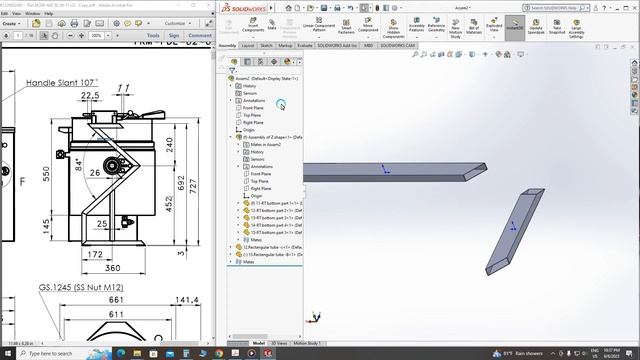Switch to the SOLIDWORKS CAM tab
This screenshot has height=360, width=640.
pyautogui.click(x=398, y=46)
